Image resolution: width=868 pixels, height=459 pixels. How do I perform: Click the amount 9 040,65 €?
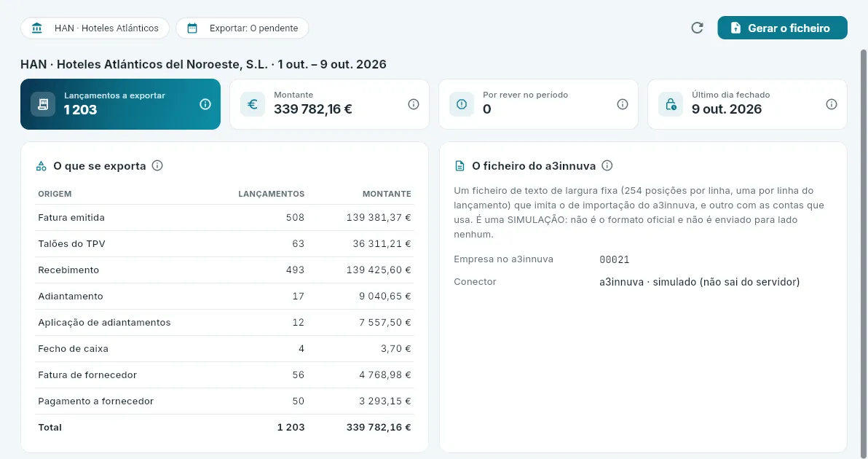tap(384, 297)
